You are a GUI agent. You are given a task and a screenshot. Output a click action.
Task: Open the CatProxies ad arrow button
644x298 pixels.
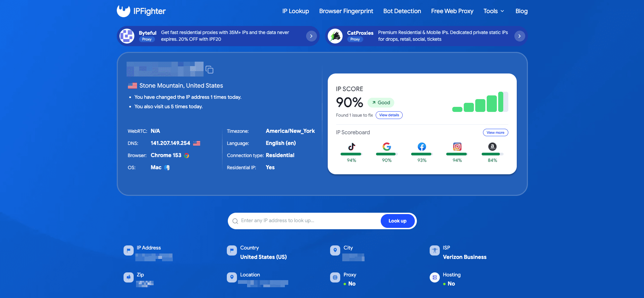click(519, 36)
